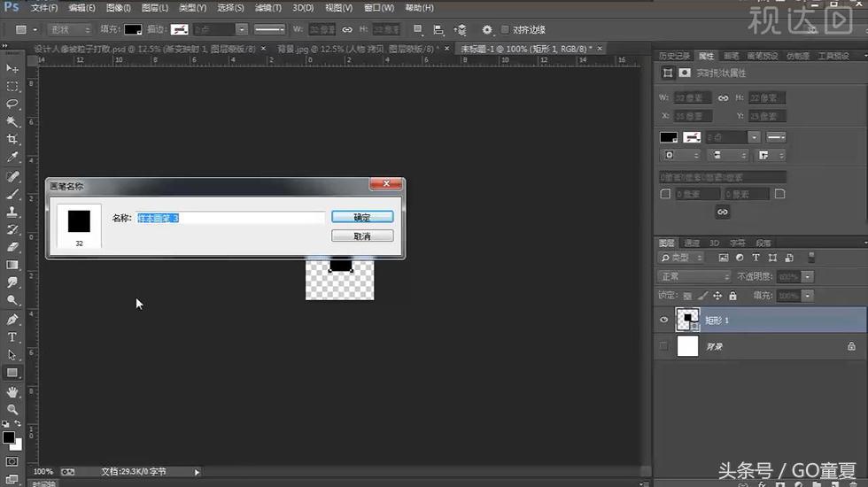Screen dimensions: 868x487
Task: Select the Hand tool
Action: (x=12, y=391)
